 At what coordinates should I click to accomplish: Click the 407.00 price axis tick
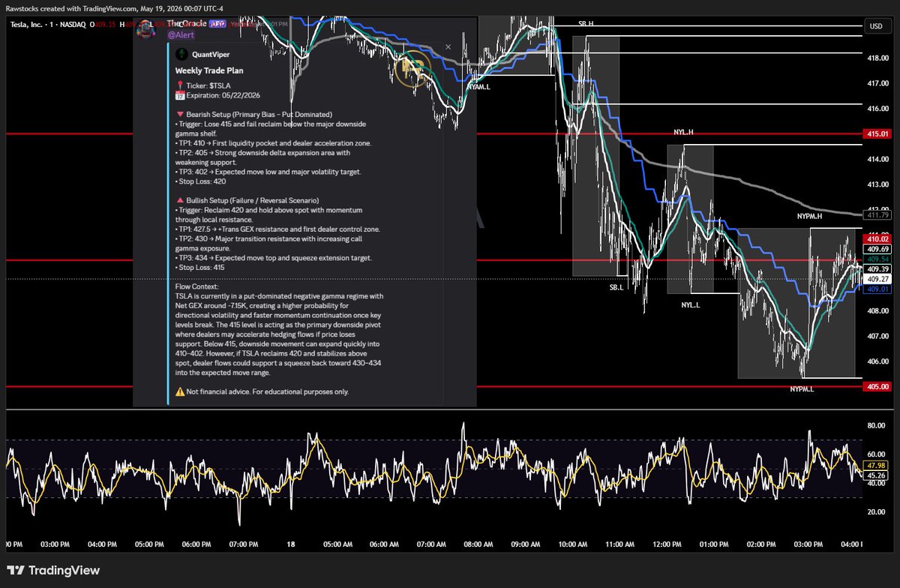(877, 336)
